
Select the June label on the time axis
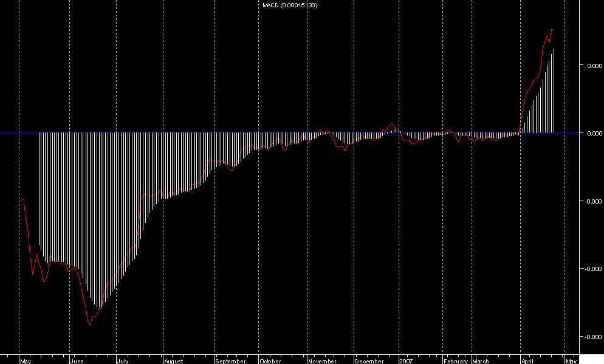(77, 362)
